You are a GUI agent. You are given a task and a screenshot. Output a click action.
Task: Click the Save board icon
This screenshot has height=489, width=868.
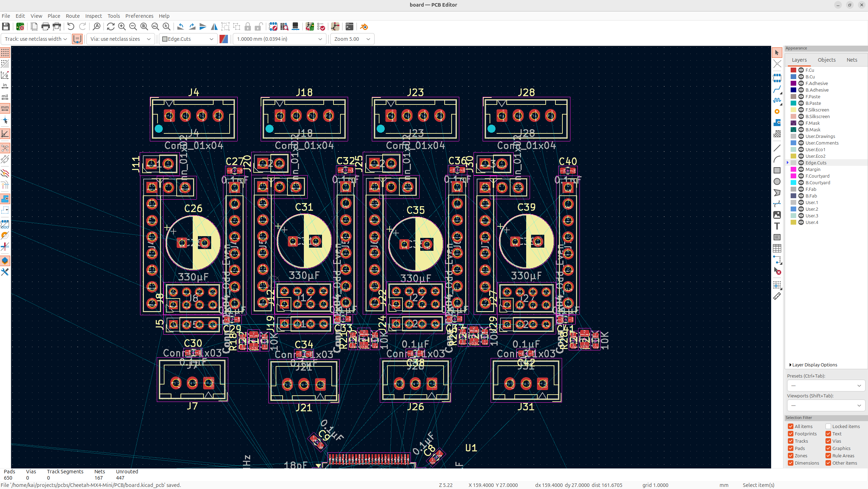(x=6, y=26)
